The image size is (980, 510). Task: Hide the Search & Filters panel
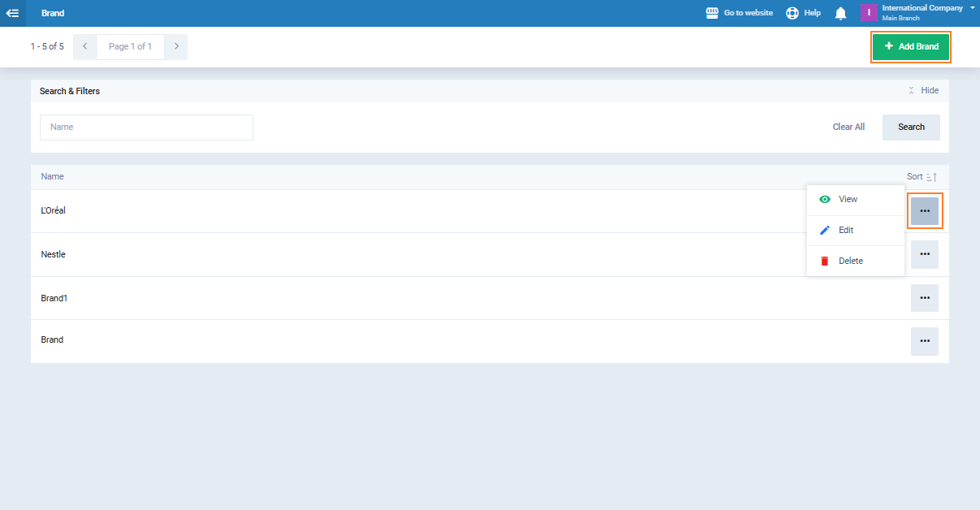point(924,91)
